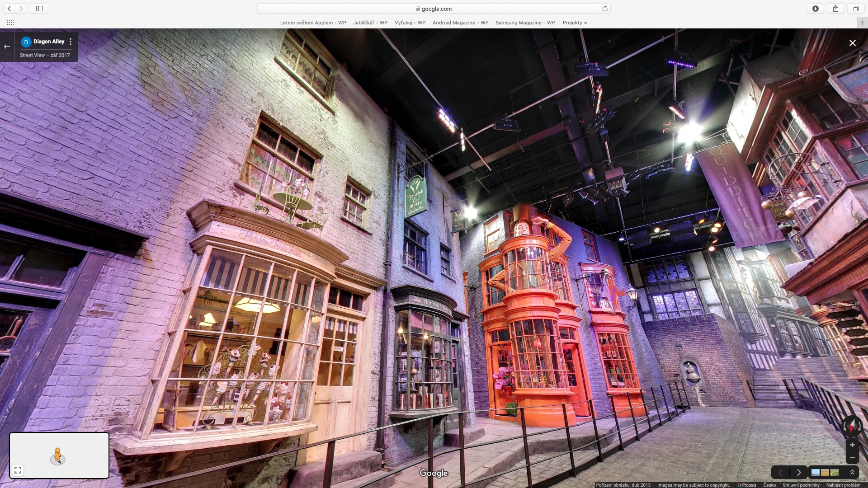Open the Samsung Magazine - WP bookmark
868x488 pixels.
pyautogui.click(x=525, y=23)
